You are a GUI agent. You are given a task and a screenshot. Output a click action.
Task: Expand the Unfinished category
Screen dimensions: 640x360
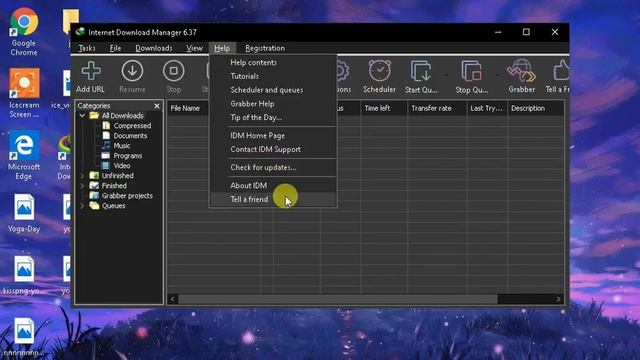tap(82, 176)
